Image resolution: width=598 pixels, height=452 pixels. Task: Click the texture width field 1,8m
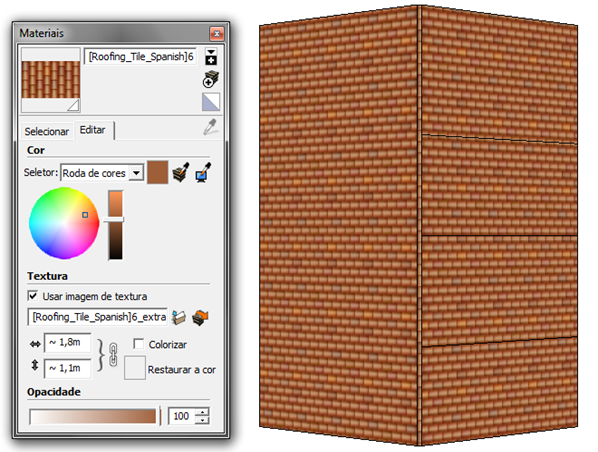point(68,343)
